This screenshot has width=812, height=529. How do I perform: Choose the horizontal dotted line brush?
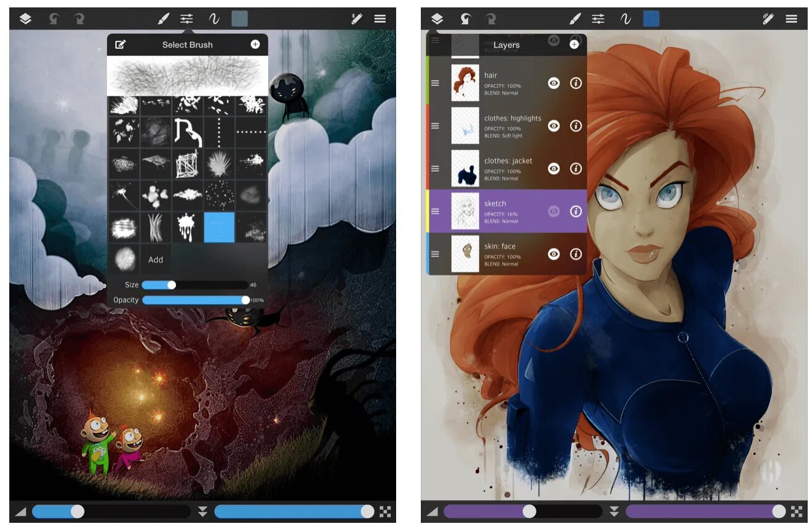pyautogui.click(x=251, y=131)
